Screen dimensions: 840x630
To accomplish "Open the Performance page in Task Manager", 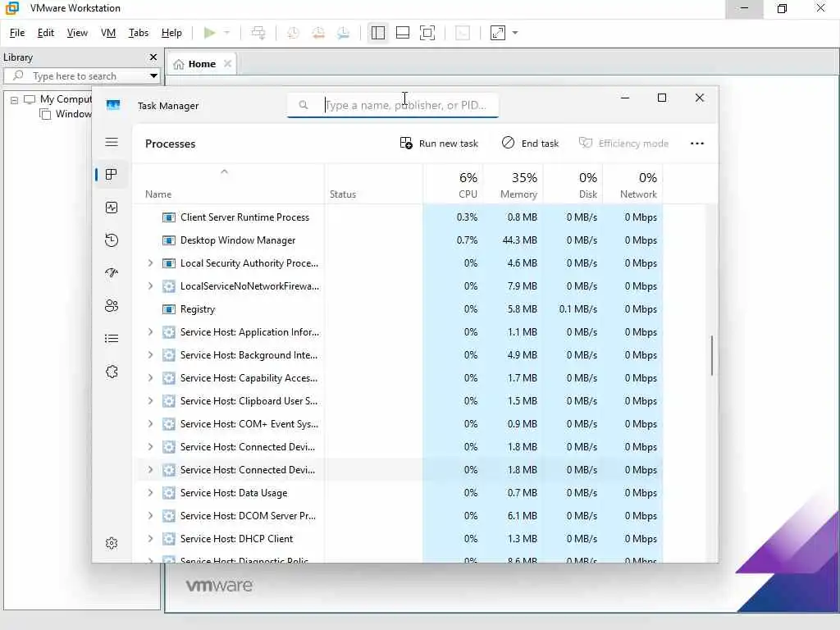I will (x=112, y=208).
